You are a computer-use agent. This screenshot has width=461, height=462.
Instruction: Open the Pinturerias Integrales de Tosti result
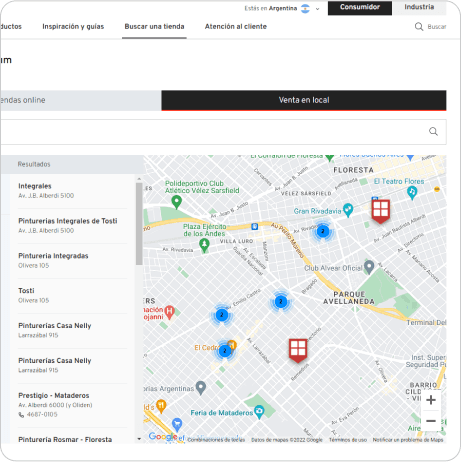(72, 226)
